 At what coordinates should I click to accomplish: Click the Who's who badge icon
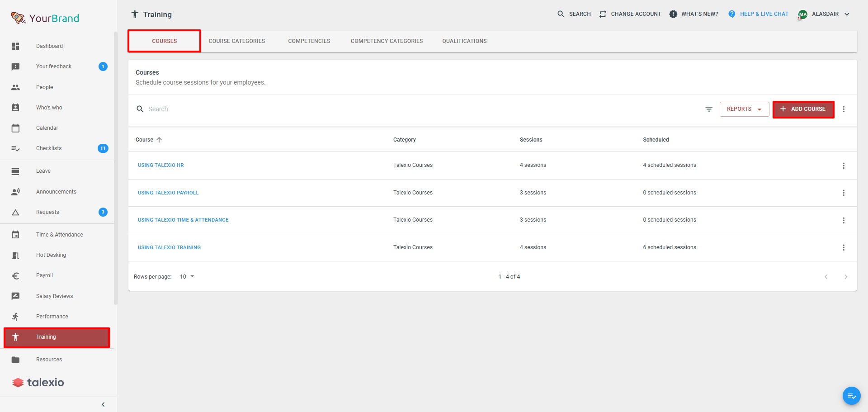(x=15, y=108)
